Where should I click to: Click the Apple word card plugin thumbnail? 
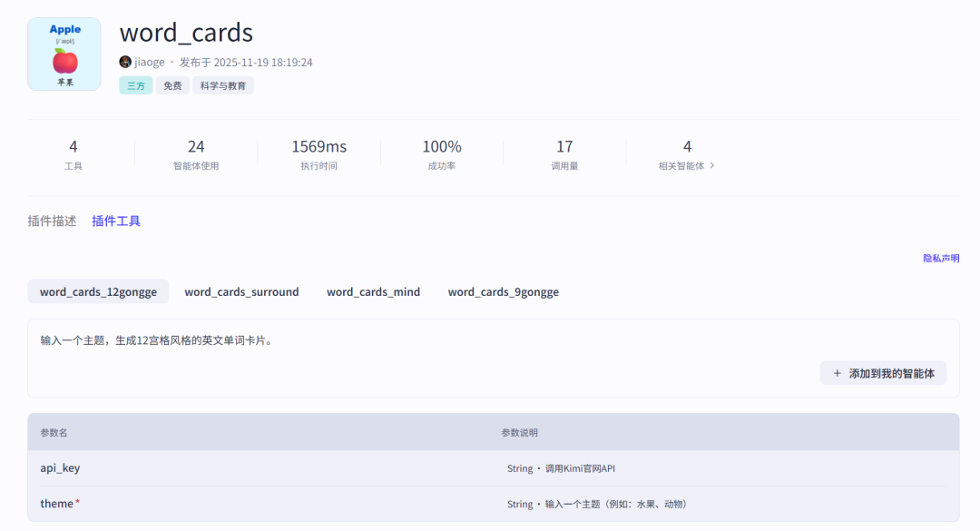point(64,54)
